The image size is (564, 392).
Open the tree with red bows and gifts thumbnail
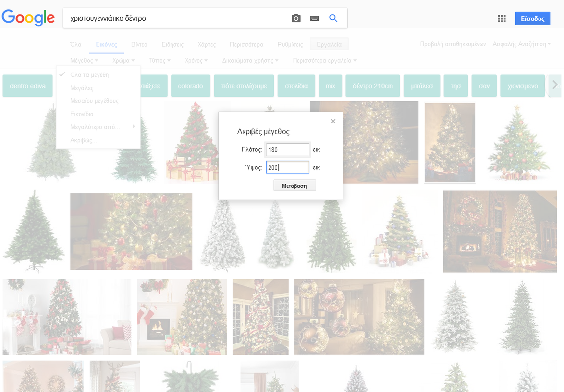[x=192, y=143]
